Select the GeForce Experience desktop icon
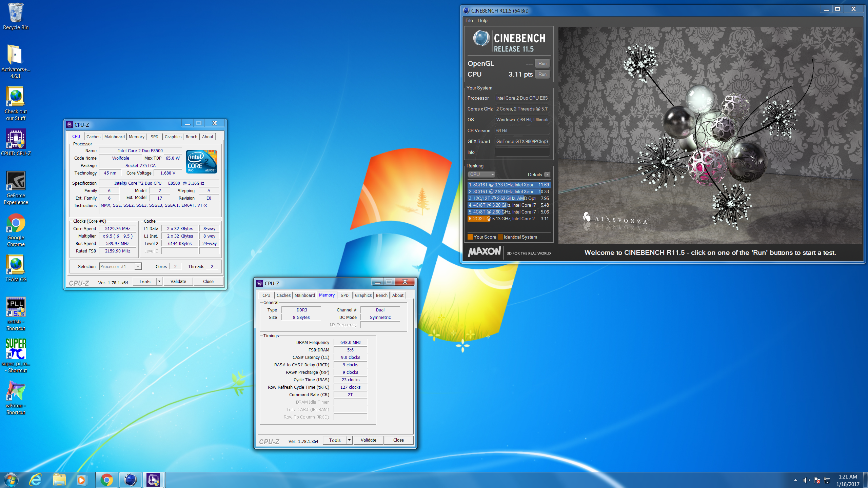868x488 pixels. coord(16,188)
